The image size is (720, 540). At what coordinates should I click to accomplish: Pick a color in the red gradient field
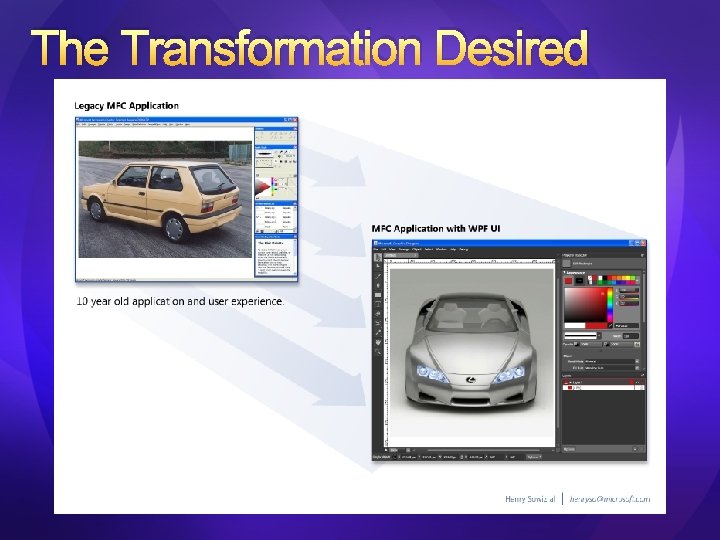point(585,305)
